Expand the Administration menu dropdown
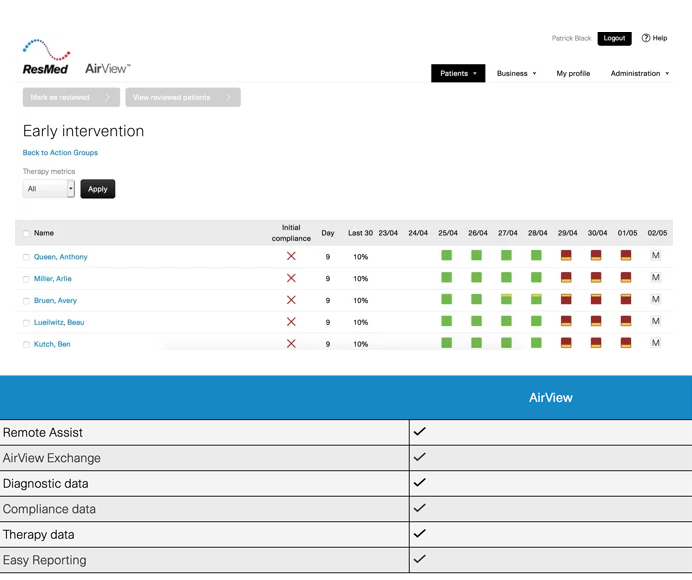Screen dimensions: 692x580 tap(640, 73)
